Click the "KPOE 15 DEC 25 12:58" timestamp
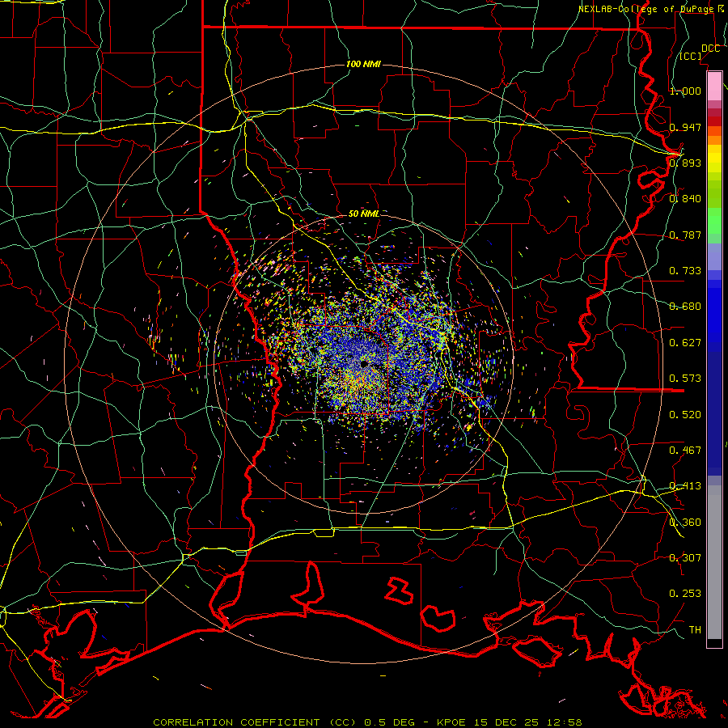This screenshot has height=728, width=728. tap(510, 722)
